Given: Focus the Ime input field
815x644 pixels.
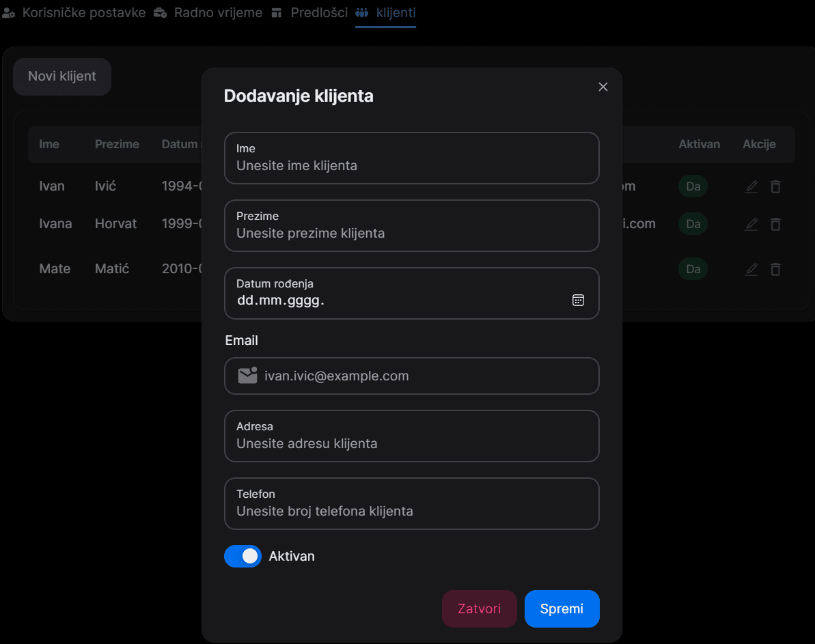Looking at the screenshot, I should [x=411, y=165].
